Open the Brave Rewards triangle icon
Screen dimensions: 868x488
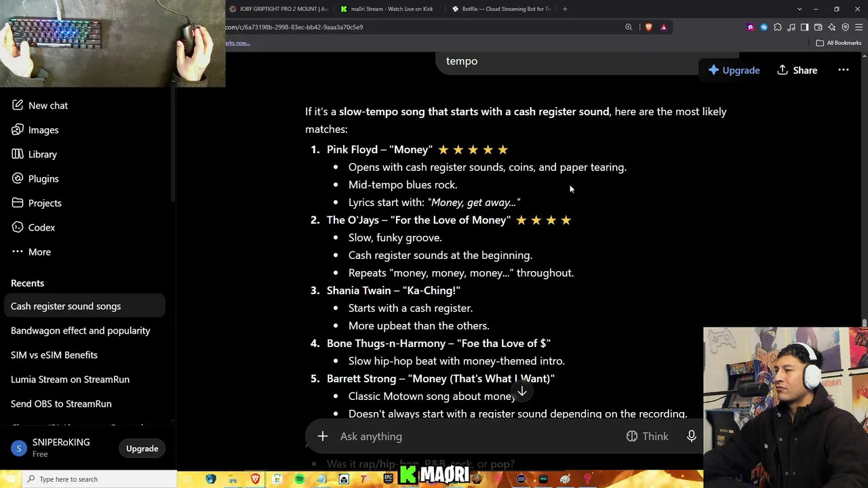click(x=664, y=27)
